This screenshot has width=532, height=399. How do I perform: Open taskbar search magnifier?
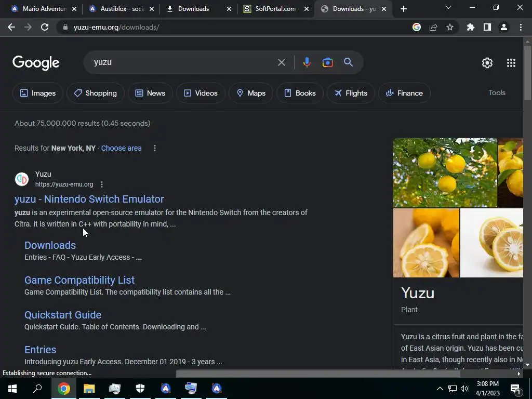pyautogui.click(x=37, y=388)
